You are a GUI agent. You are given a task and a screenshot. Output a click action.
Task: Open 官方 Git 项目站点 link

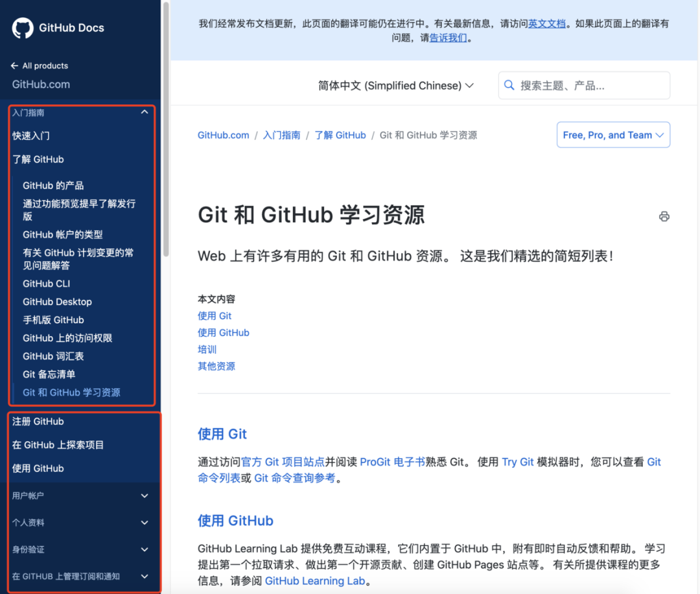pos(283,462)
